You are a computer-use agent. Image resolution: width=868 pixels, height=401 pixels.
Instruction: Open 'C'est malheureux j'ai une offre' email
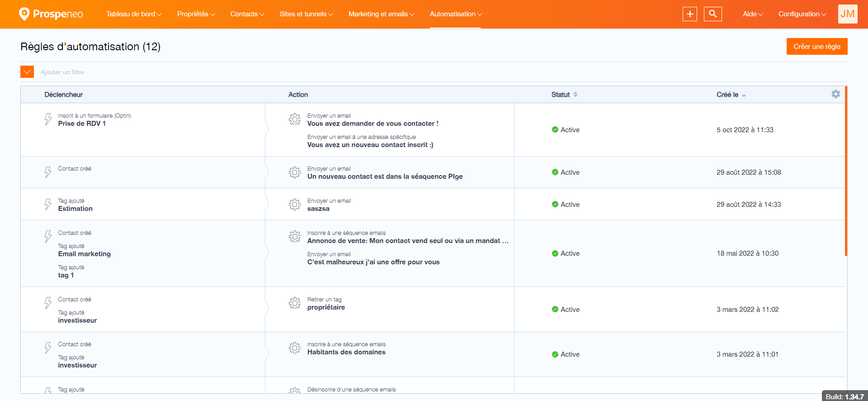tap(373, 262)
